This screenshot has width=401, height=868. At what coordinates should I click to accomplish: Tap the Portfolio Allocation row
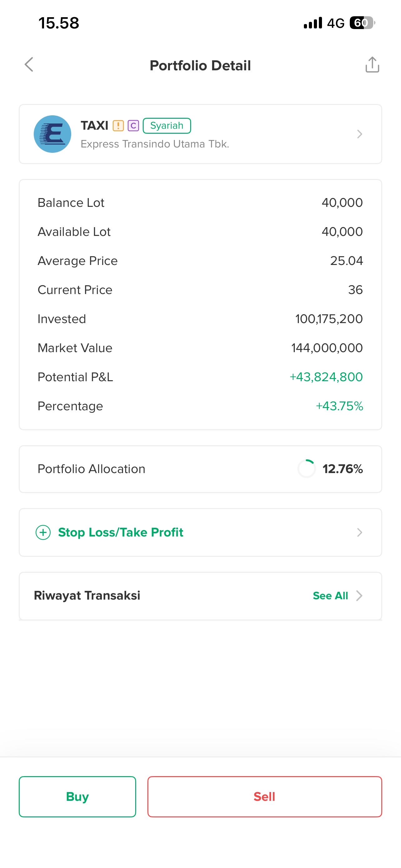click(200, 469)
